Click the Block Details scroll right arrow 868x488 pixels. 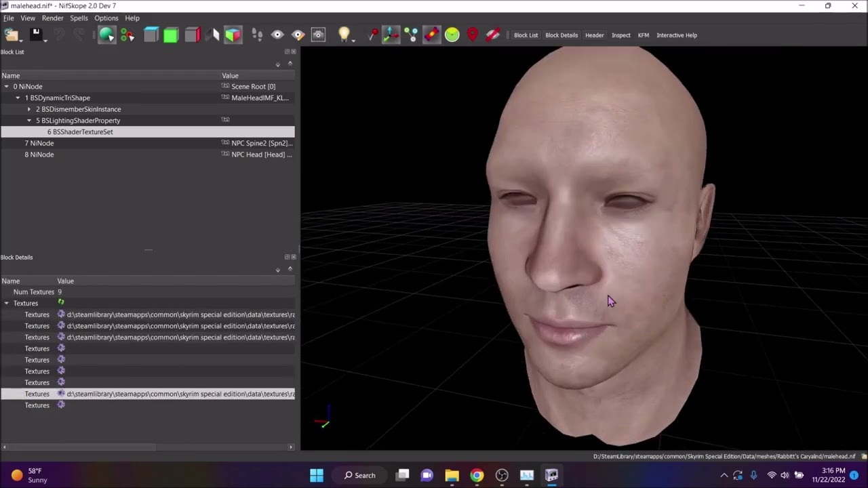pos(291,447)
